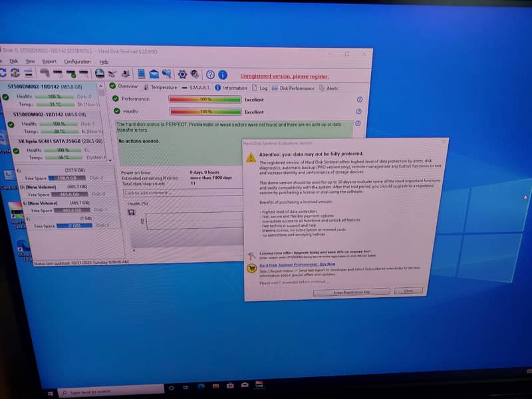The width and height of the screenshot is (532, 399).
Task: Open settings via the gear toolbar icon
Action: (x=182, y=74)
